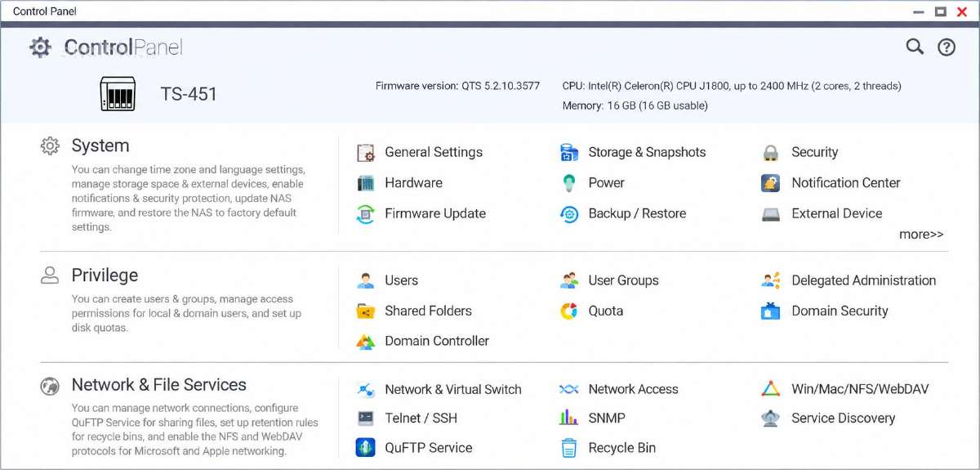Click the Win/Mac/NFS/WebDAV triangle icon
The width and height of the screenshot is (980, 470).
771,390
